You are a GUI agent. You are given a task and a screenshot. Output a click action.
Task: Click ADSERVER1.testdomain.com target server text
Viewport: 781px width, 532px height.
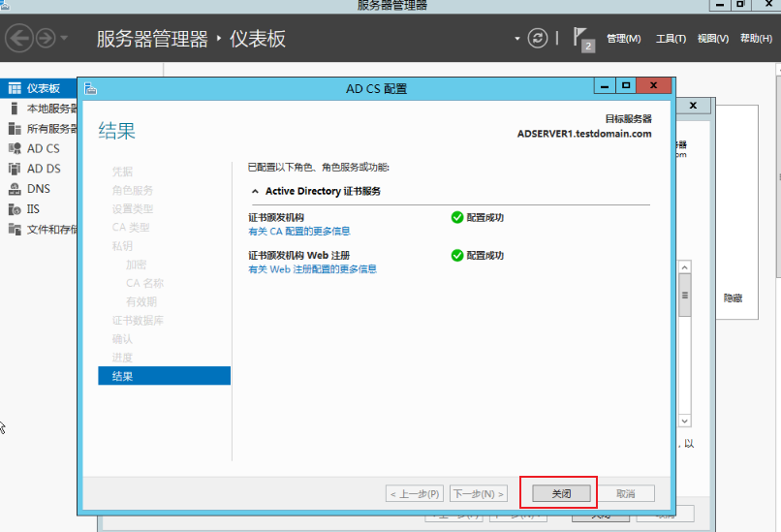coord(584,134)
